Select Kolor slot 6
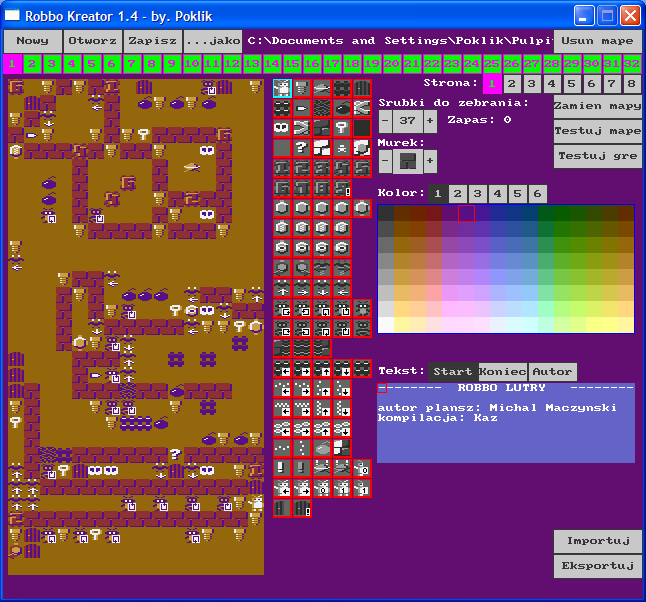646x602 pixels. click(537, 193)
